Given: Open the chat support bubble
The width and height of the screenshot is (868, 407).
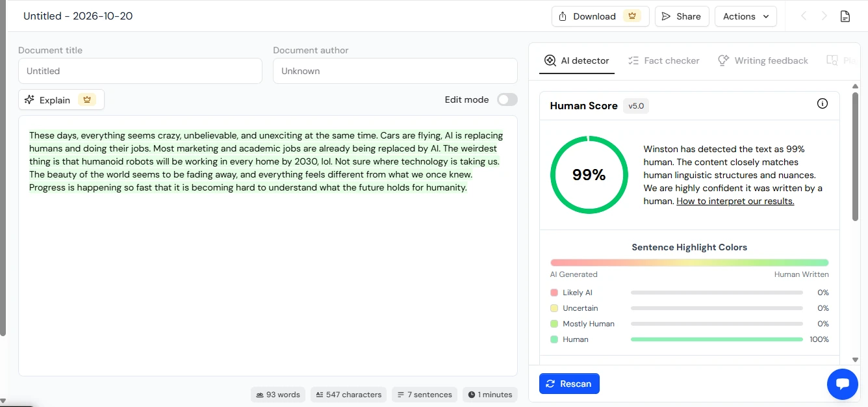Looking at the screenshot, I should pyautogui.click(x=843, y=384).
